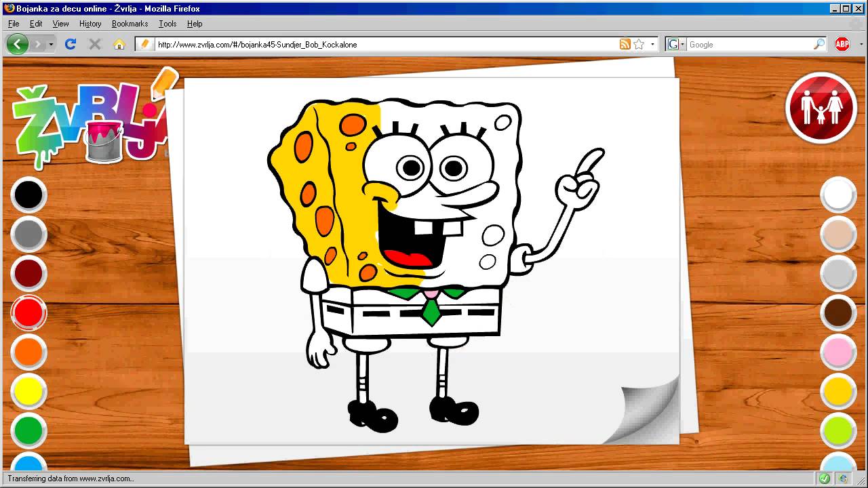The image size is (868, 488).
Task: Click the status text 'Transferring data from www.zvrlja.com...'
Action: point(71,479)
